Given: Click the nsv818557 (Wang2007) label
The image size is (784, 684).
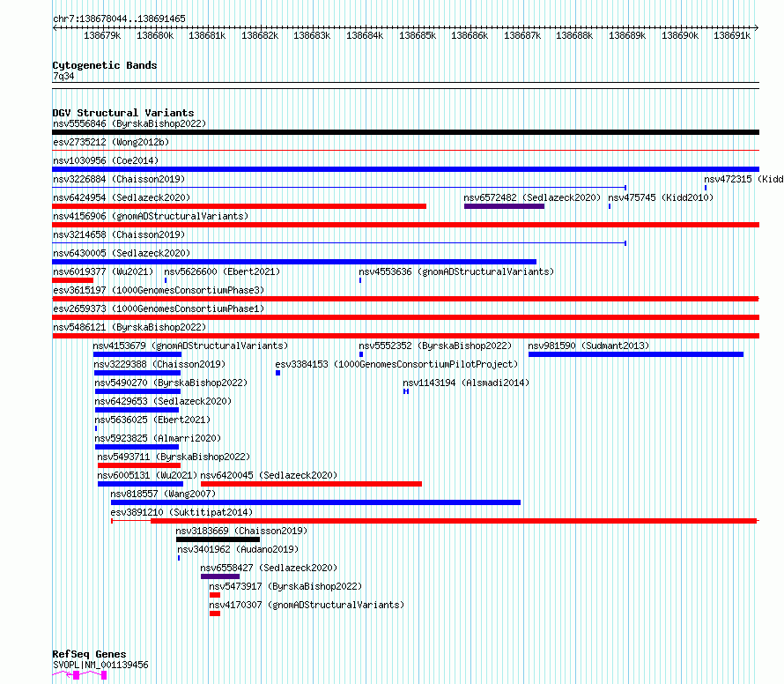Looking at the screenshot, I should (163, 494).
